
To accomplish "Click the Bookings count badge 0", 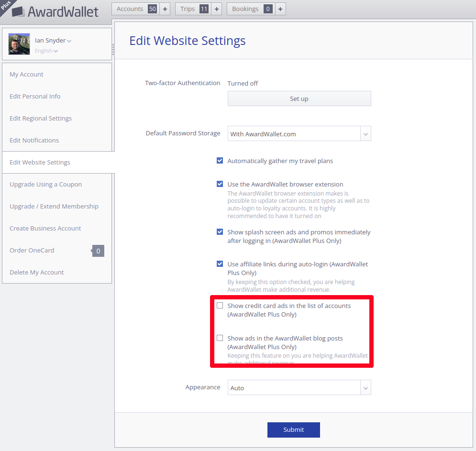I will [x=268, y=9].
